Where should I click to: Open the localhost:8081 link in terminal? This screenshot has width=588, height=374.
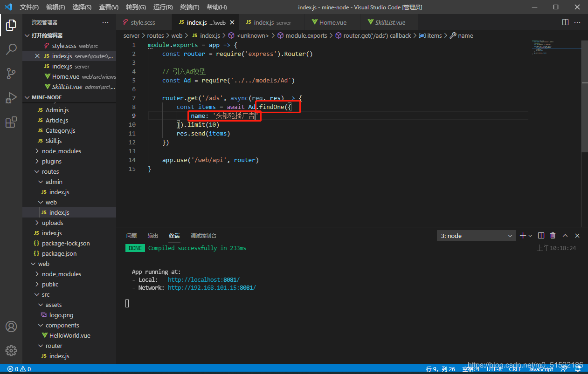click(204, 280)
